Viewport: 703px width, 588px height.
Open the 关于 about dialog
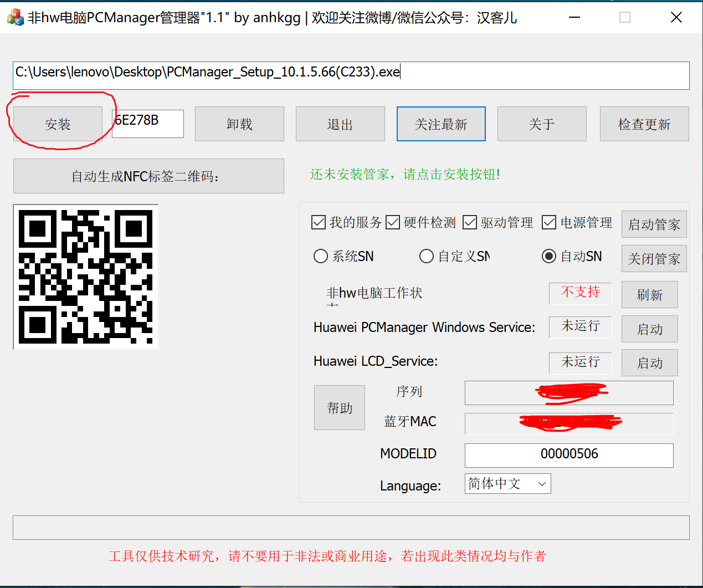(541, 124)
